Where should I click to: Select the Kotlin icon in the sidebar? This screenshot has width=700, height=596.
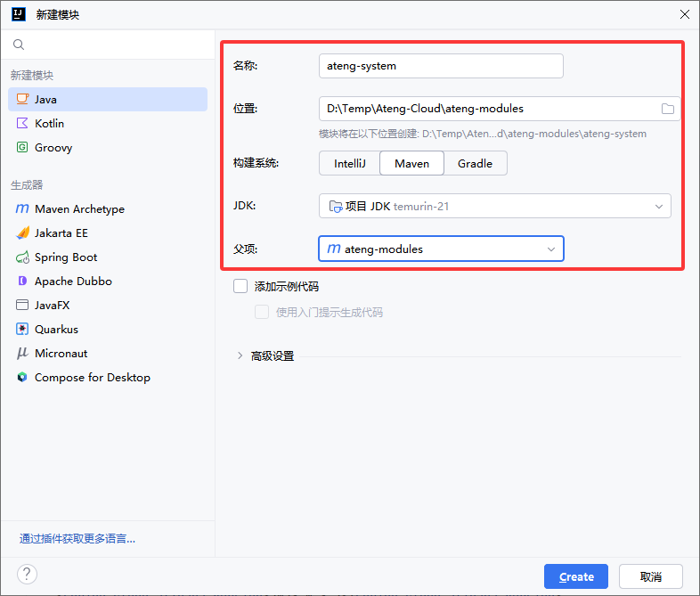tap(22, 124)
